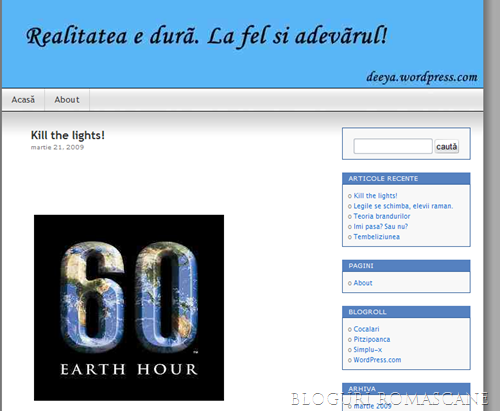Image resolution: width=500 pixels, height=411 pixels.
Task: Click the 'martie 21, 2009' post date
Action: tap(57, 147)
